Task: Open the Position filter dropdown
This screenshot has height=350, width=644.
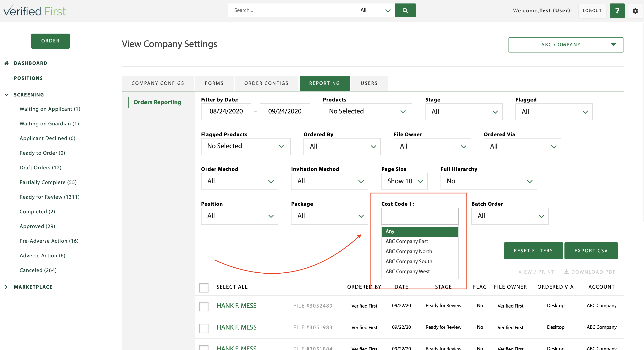Action: click(240, 216)
